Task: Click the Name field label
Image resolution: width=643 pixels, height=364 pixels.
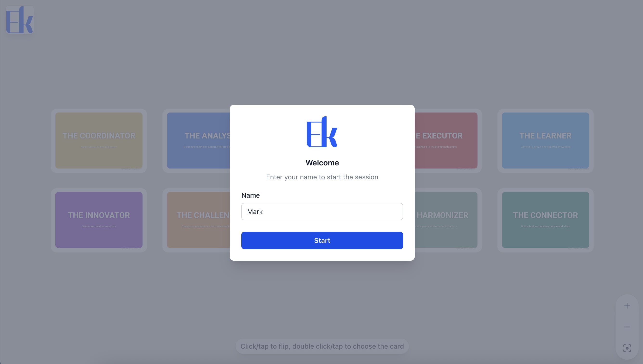Action: coord(250,195)
